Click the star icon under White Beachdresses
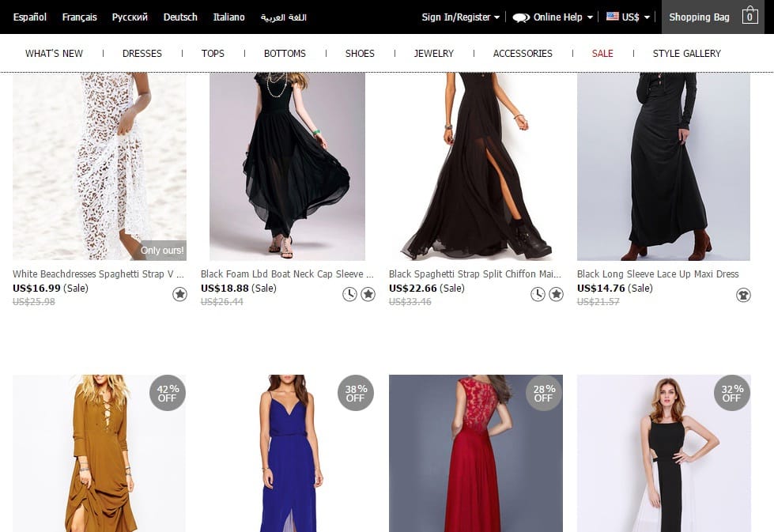 click(x=179, y=294)
